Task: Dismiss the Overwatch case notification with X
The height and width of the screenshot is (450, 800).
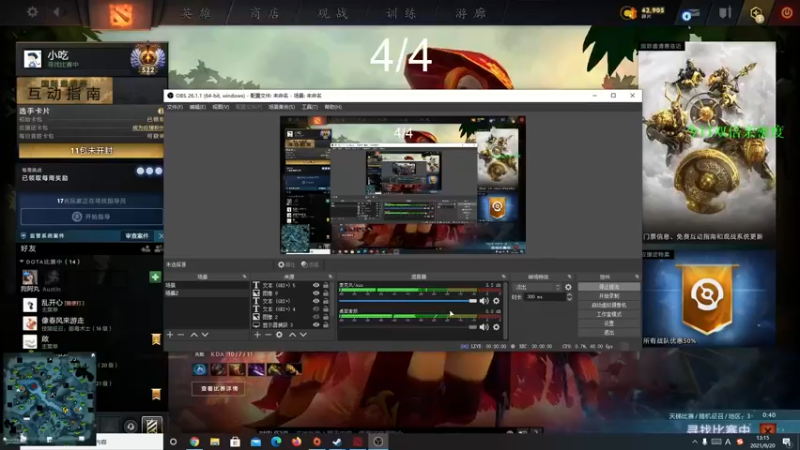Action: coord(161,236)
